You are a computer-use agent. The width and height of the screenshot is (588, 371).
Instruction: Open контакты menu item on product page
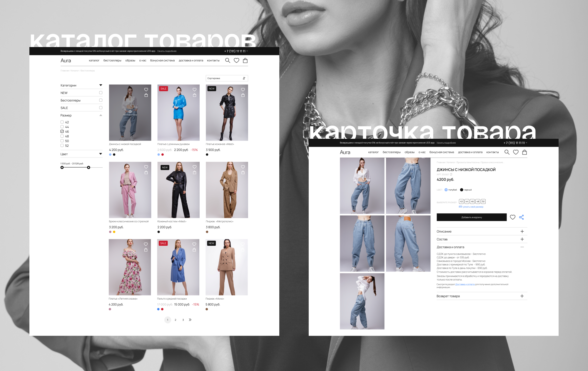(x=492, y=152)
